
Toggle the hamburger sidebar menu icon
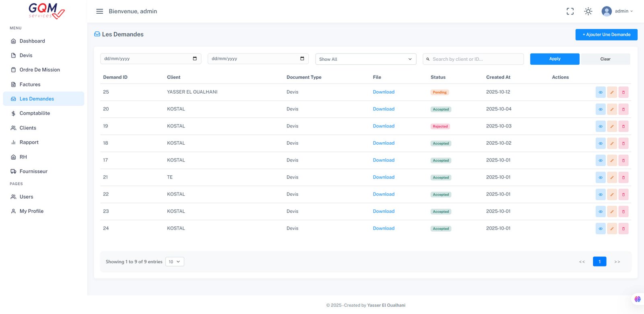pos(99,11)
